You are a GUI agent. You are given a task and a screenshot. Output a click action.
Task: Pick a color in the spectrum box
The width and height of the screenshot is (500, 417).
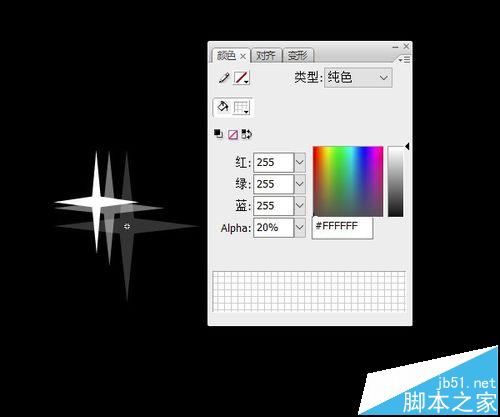[348, 181]
